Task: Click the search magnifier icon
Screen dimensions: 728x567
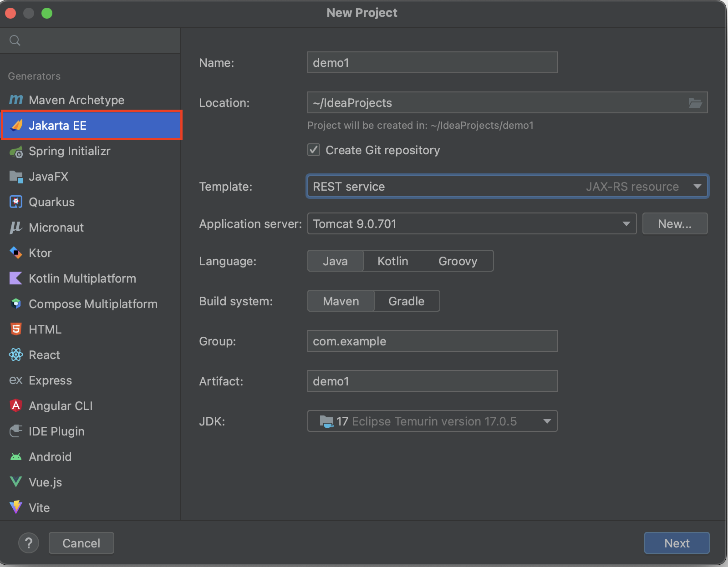Action: click(15, 40)
